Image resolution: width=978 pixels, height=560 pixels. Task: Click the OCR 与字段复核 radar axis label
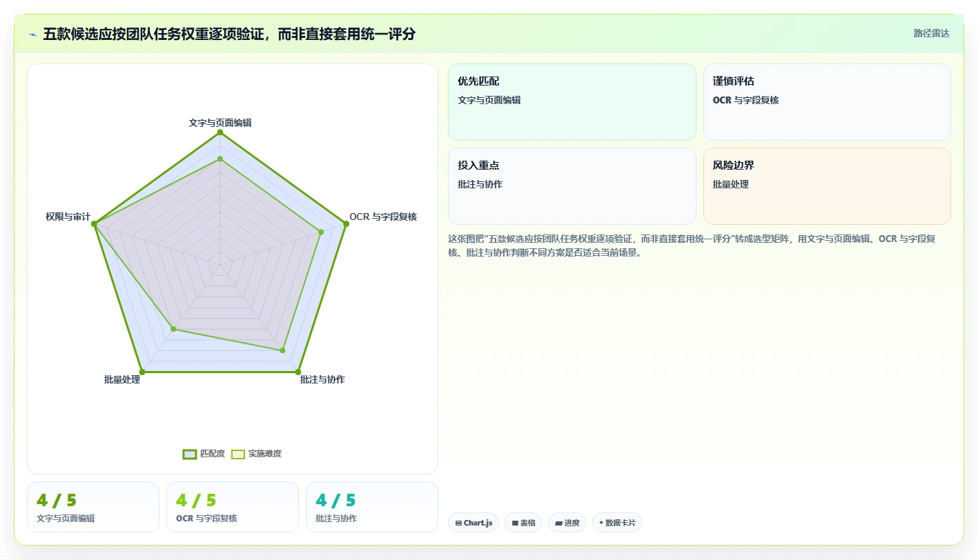383,217
